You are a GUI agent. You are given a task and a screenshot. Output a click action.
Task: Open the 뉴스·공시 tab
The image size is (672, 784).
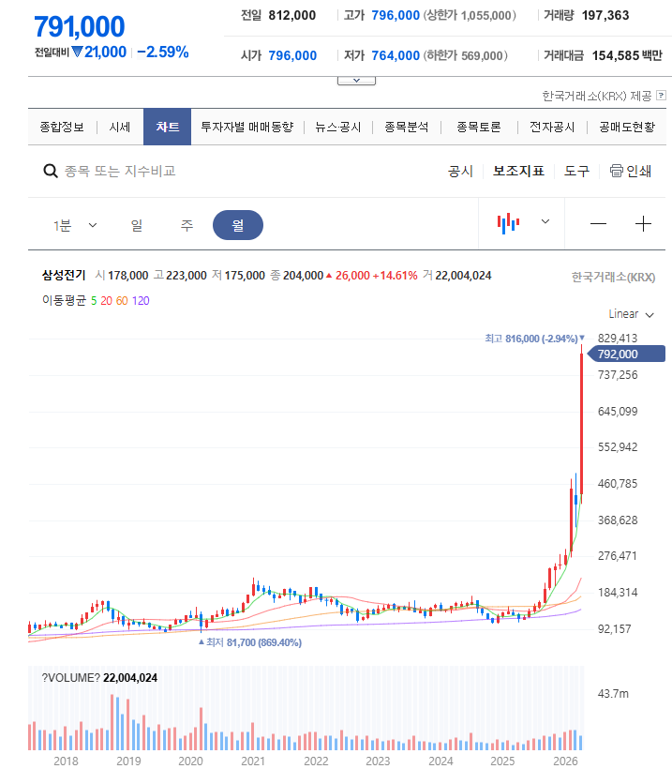click(337, 127)
